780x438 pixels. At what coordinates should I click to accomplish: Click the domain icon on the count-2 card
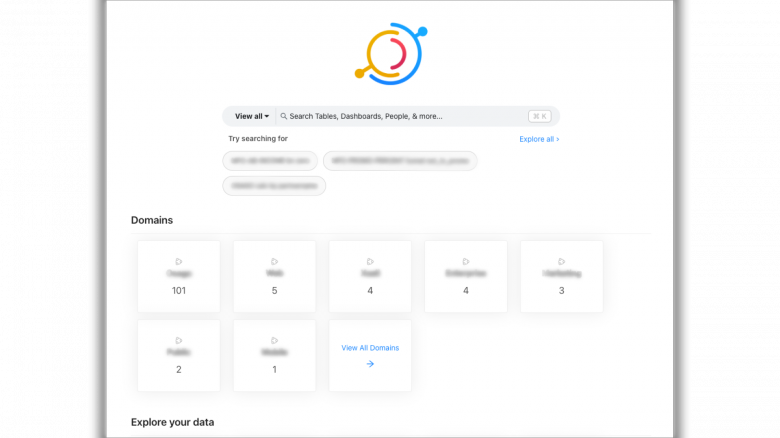pos(179,340)
